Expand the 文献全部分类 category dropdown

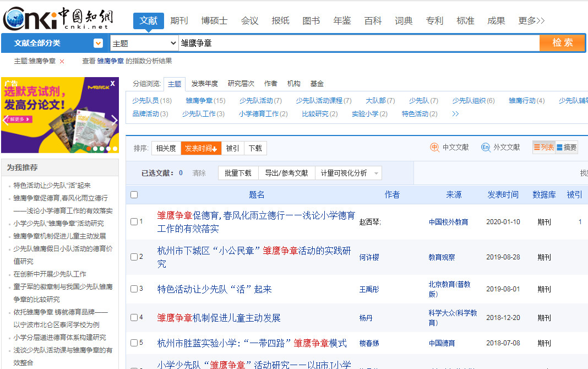[x=98, y=43]
